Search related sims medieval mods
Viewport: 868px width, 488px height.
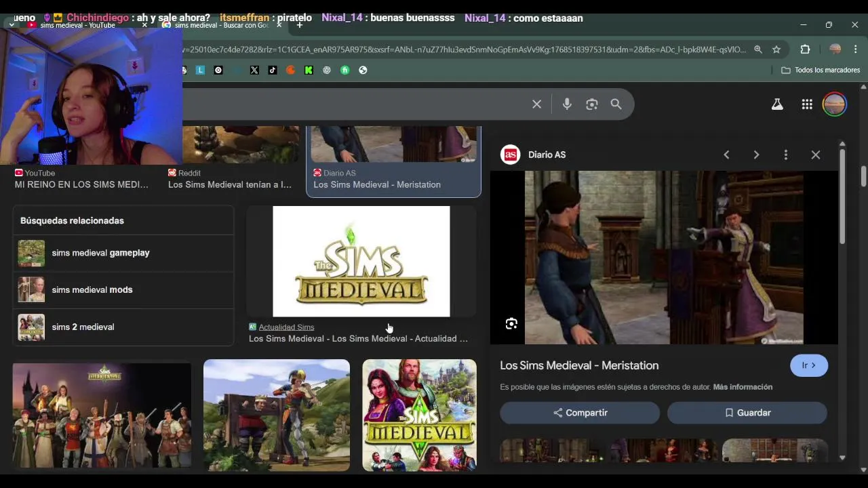tap(123, 289)
